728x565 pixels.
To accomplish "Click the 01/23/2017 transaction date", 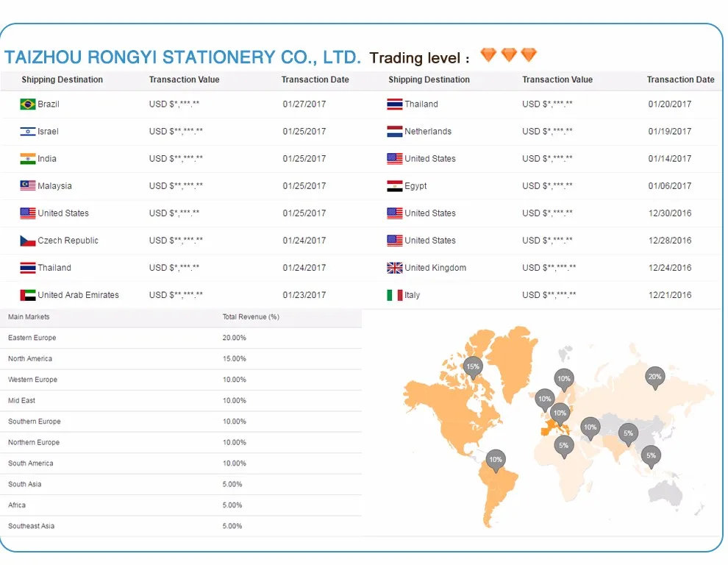I will pyautogui.click(x=304, y=295).
